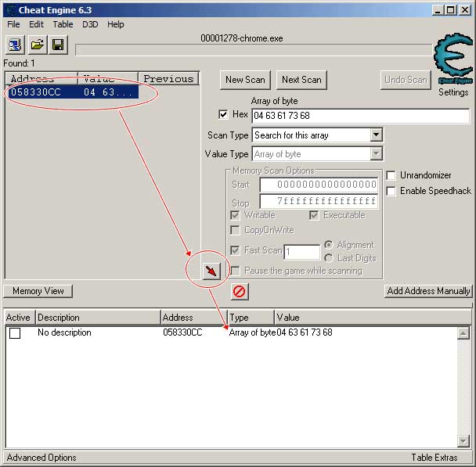476x467 pixels.
Task: Click the Start address field
Action: 319,185
